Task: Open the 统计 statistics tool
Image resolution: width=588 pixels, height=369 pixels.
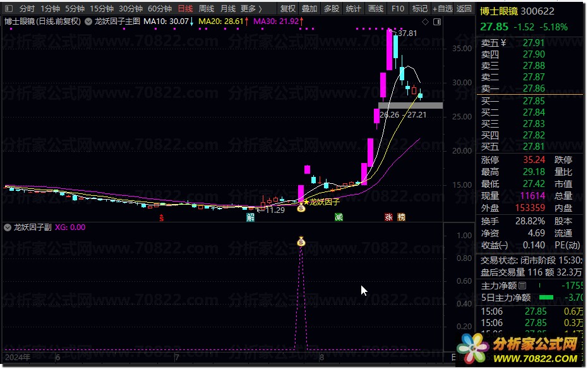Action: point(353,8)
